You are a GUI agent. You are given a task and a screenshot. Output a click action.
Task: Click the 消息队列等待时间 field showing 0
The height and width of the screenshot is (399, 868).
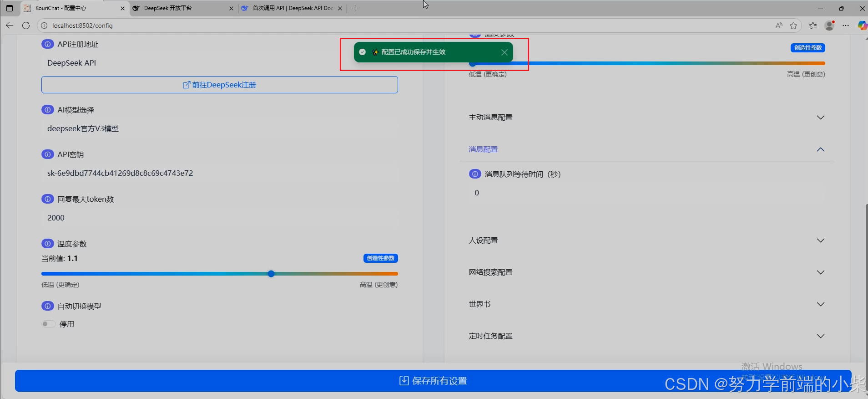click(x=646, y=193)
